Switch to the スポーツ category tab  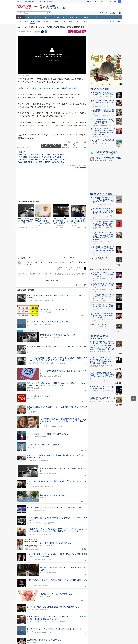(56, 21)
